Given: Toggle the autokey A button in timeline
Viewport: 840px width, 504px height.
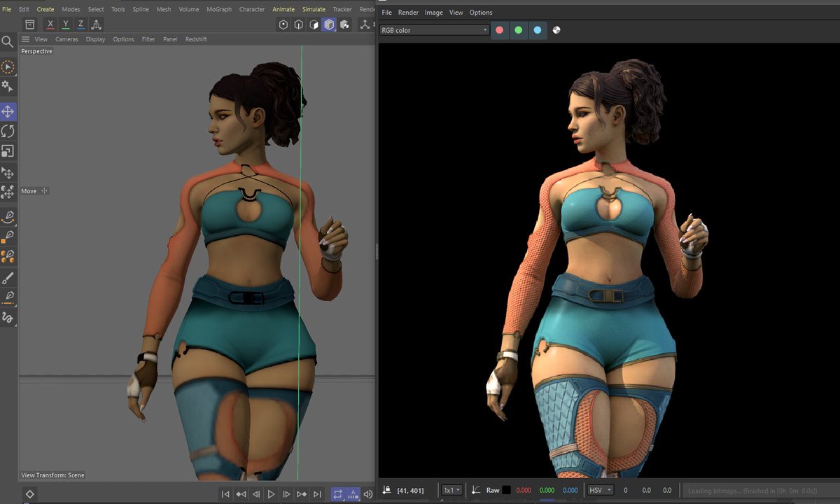Looking at the screenshot, I should coord(353,494).
